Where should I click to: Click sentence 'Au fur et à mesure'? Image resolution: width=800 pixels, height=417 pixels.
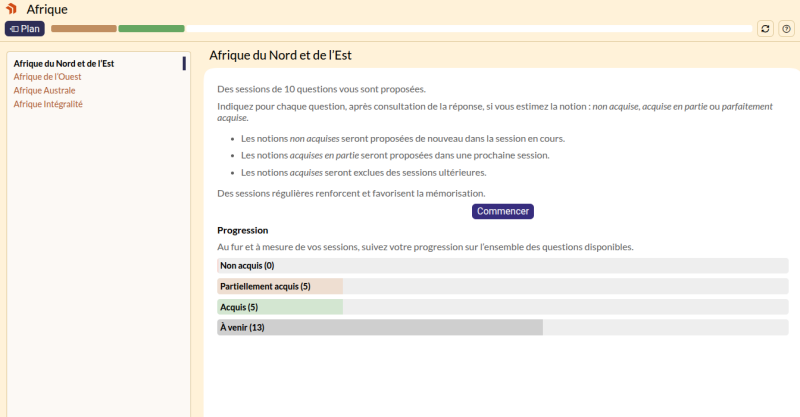point(425,247)
